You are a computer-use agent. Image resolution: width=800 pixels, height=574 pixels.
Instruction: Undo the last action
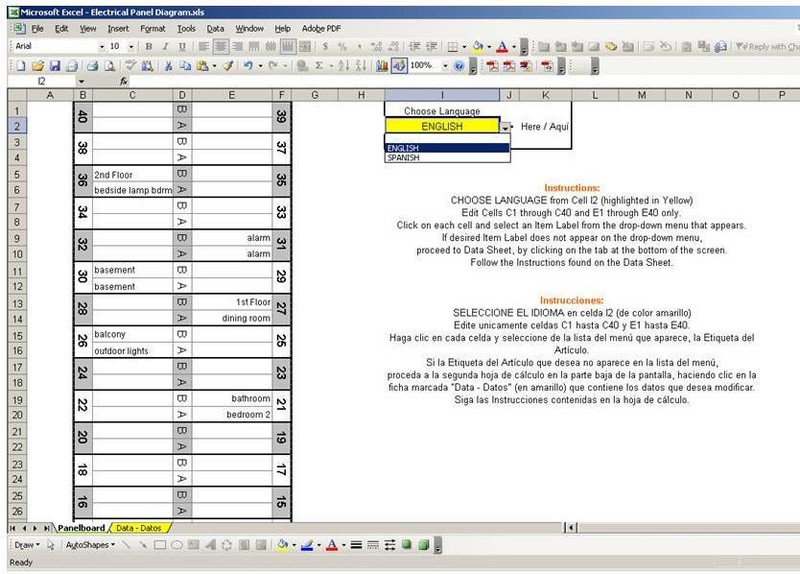tap(248, 66)
